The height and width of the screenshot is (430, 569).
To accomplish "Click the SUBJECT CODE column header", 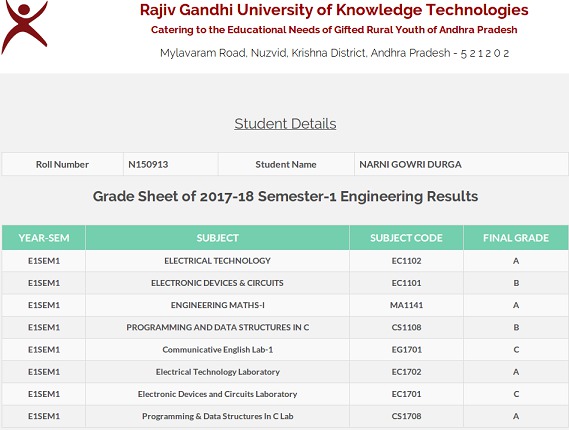I will [406, 238].
